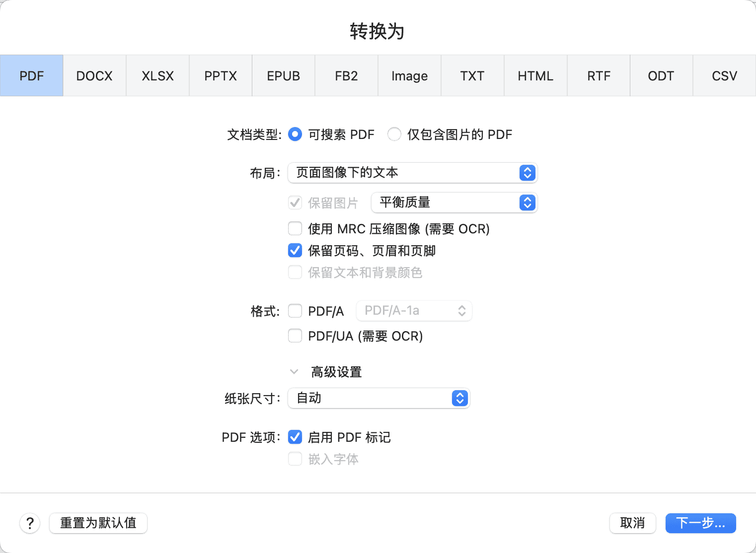
Task: Switch to the Image tab
Action: [409, 75]
